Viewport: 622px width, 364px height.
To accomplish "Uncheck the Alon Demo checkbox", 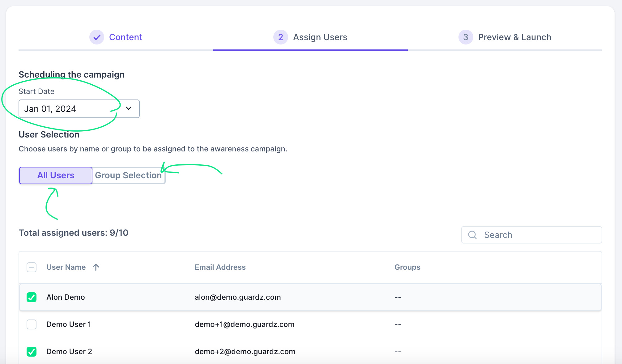I will click(32, 297).
